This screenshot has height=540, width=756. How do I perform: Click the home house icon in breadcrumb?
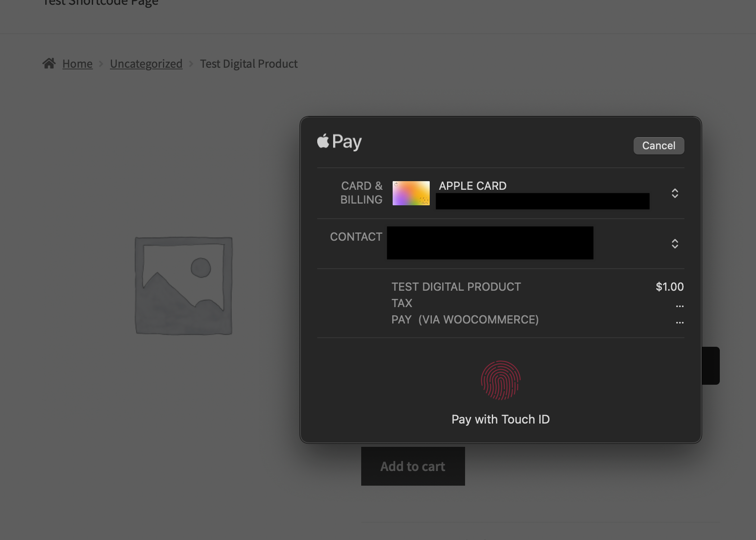tap(49, 63)
